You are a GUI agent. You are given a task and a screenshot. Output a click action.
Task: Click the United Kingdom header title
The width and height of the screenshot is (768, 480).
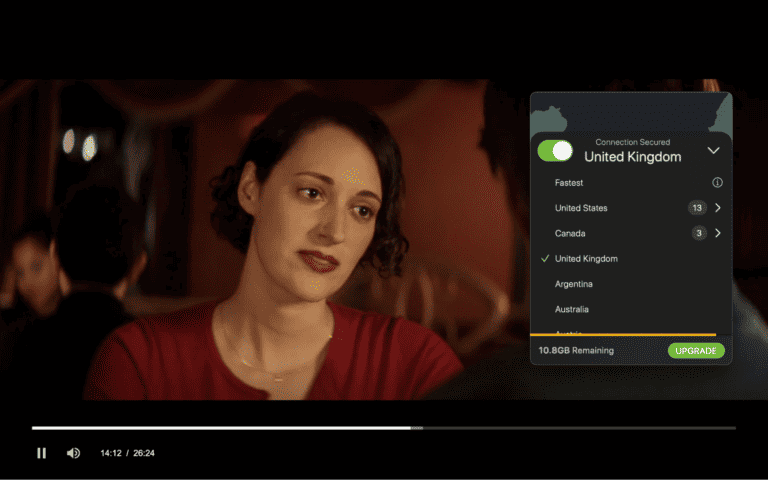632,157
